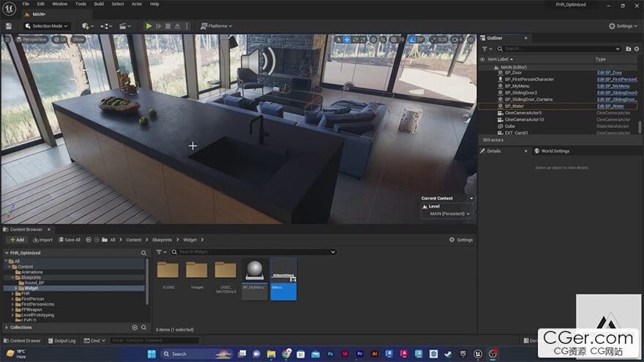Click Save All in Content Browser
Screen dimensions: 644x362
[70, 240]
